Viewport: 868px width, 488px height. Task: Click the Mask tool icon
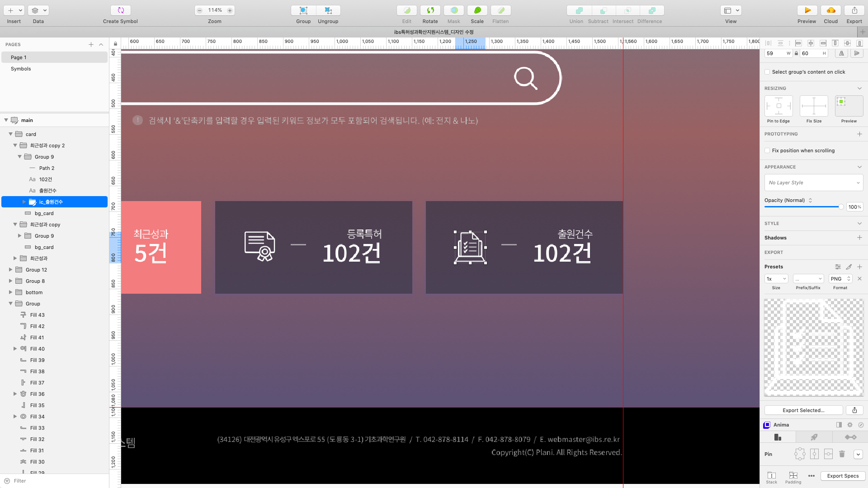pos(454,10)
